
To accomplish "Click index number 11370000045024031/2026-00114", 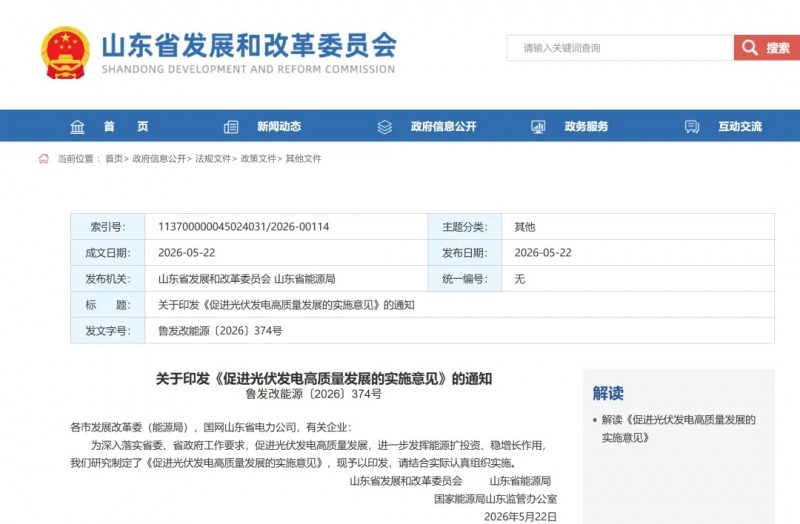I will point(243,227).
